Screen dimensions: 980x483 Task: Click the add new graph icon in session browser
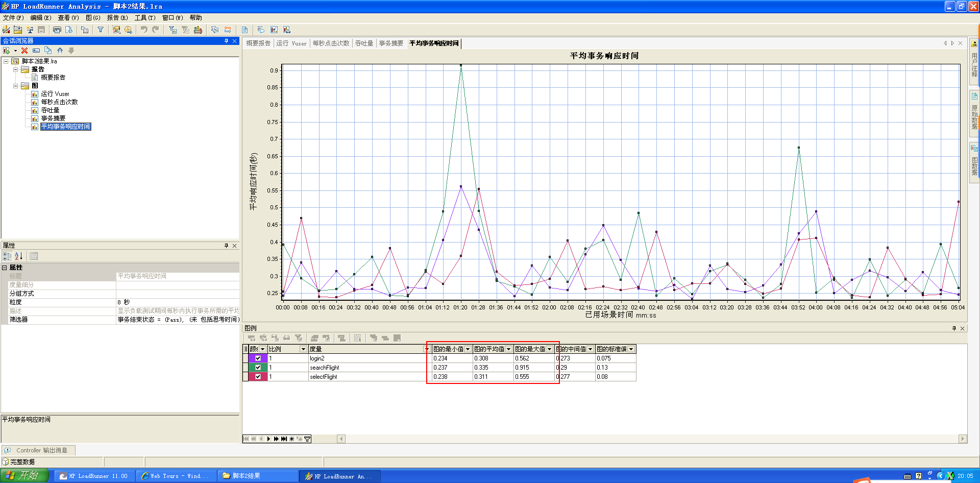coord(7,51)
